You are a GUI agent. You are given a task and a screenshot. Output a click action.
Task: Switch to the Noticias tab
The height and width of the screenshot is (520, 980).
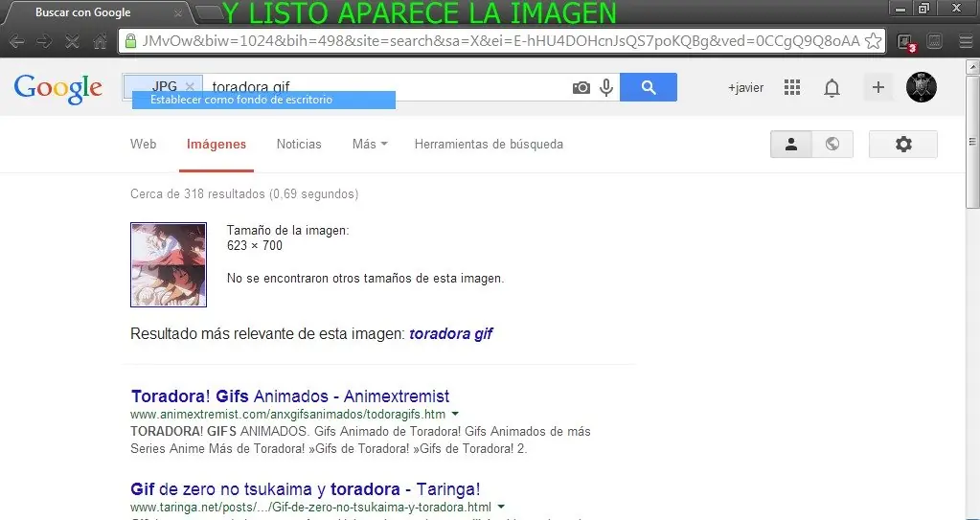tap(299, 145)
